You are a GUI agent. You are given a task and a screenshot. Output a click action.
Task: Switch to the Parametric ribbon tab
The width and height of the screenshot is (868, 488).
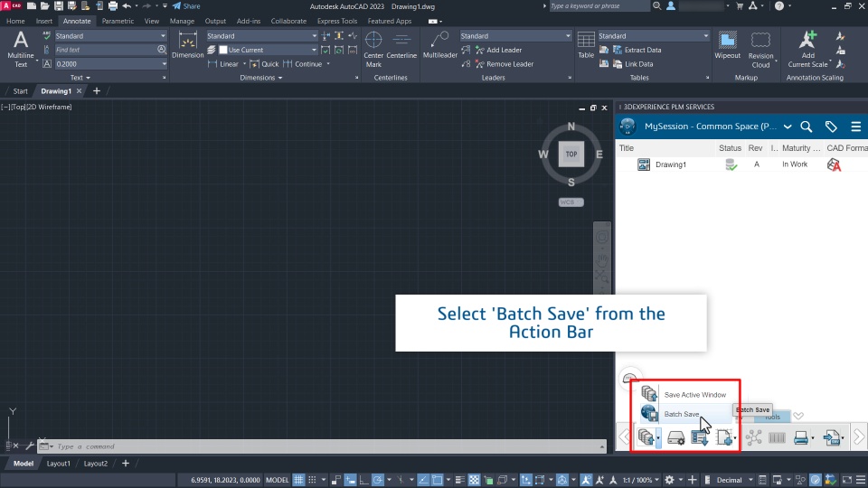(x=118, y=21)
